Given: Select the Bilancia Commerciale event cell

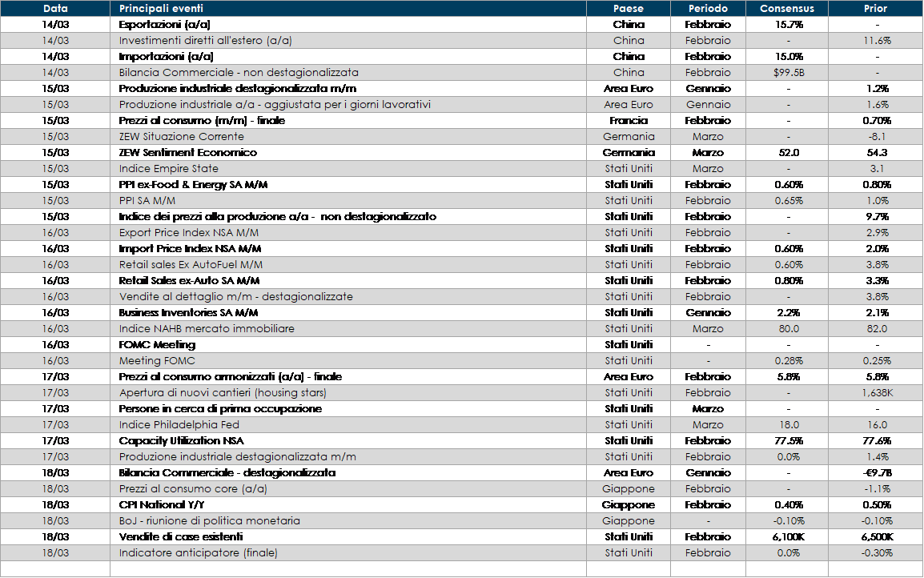Looking at the screenshot, I should (x=239, y=72).
